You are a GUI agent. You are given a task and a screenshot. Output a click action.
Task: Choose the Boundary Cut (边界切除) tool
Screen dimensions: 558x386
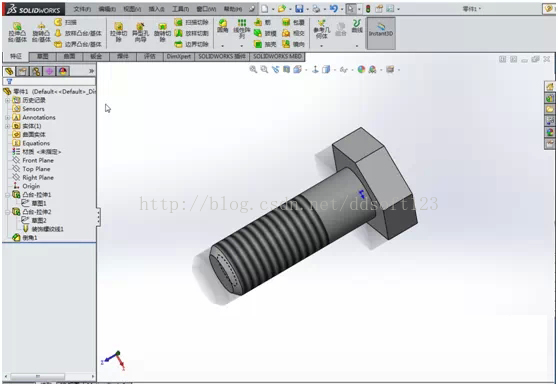tap(191, 44)
